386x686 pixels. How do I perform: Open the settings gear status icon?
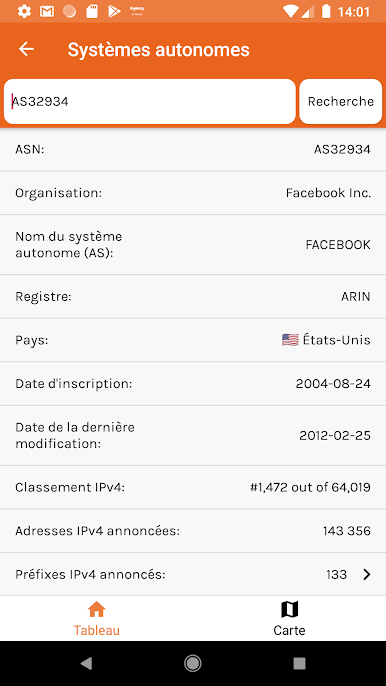[x=24, y=11]
